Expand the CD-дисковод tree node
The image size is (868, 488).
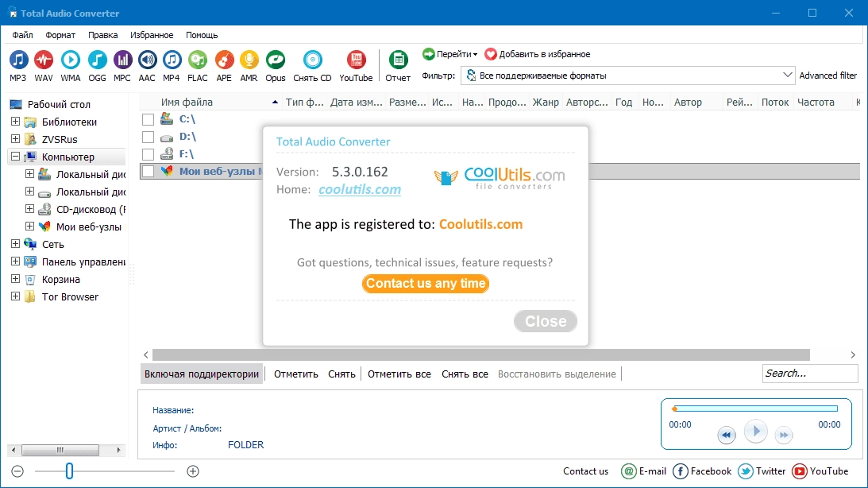click(x=30, y=209)
